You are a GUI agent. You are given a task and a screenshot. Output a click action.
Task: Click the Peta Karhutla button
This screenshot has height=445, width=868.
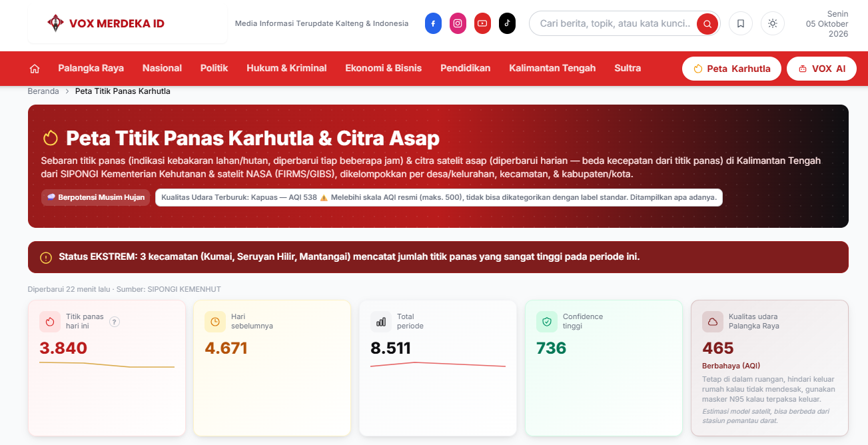tap(731, 69)
